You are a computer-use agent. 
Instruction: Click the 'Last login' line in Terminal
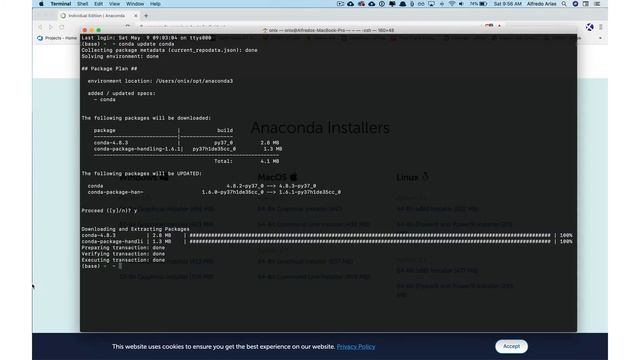click(x=146, y=38)
